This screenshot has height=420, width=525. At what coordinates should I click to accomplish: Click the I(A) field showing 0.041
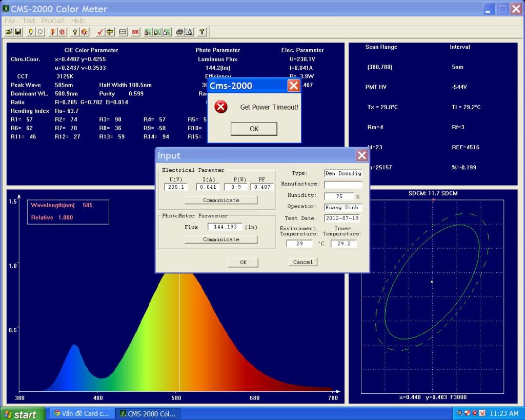coord(208,187)
